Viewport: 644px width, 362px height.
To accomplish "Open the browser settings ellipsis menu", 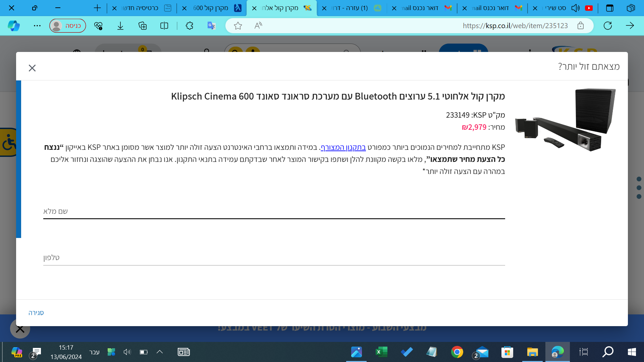I will [x=37, y=25].
